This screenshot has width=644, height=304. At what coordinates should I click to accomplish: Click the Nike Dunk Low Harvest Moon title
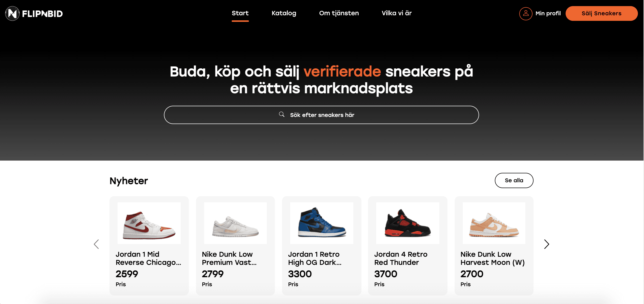493,258
